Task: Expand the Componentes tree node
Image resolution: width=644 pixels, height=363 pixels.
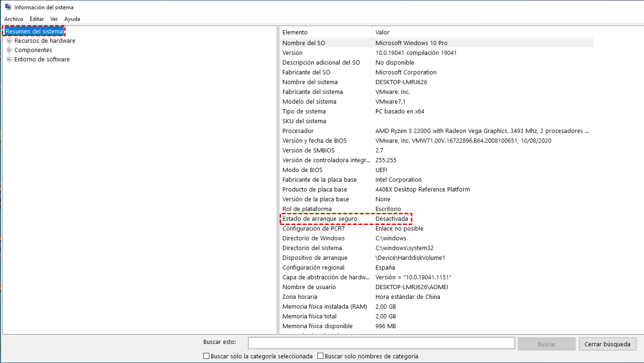Action: click(x=9, y=50)
